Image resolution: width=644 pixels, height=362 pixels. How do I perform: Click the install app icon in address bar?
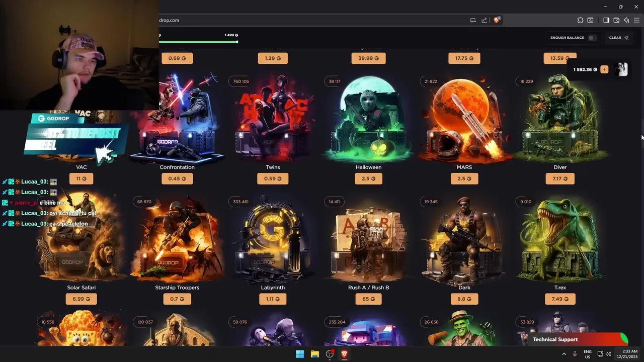click(473, 20)
